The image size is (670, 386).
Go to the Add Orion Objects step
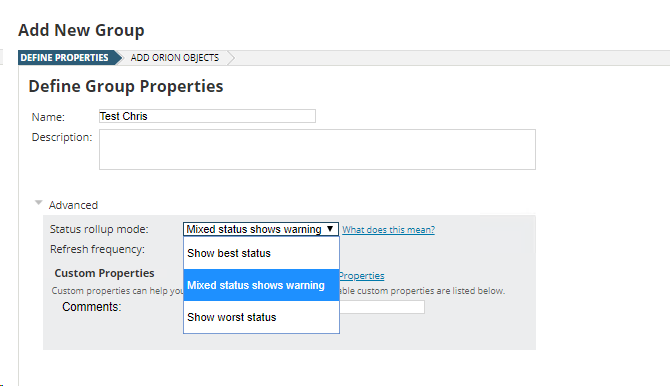coord(175,58)
